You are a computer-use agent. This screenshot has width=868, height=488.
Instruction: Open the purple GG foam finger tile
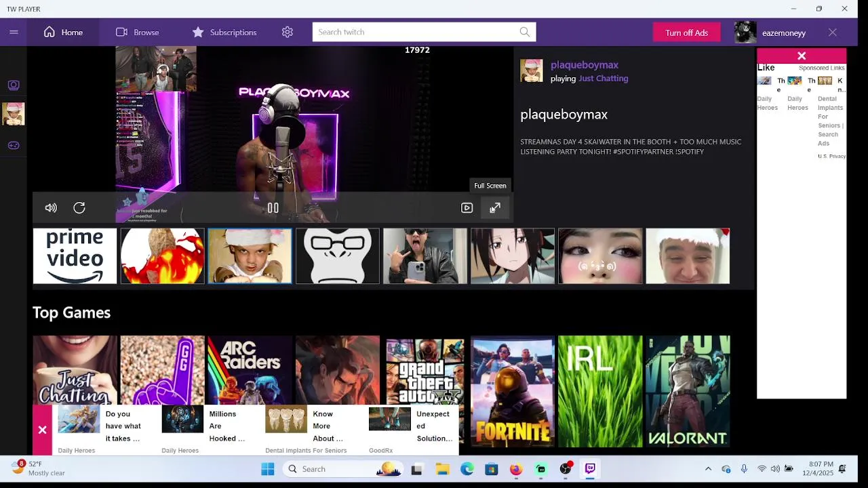tap(162, 370)
